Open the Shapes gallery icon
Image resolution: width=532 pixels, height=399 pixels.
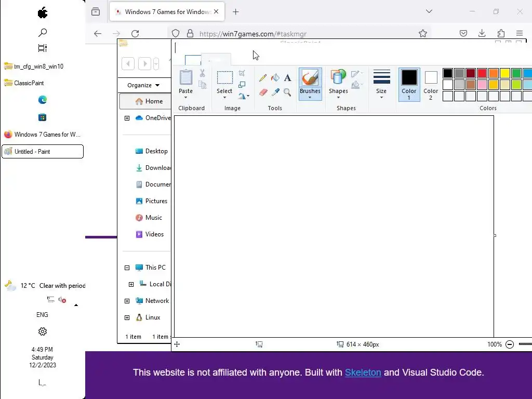[338, 77]
